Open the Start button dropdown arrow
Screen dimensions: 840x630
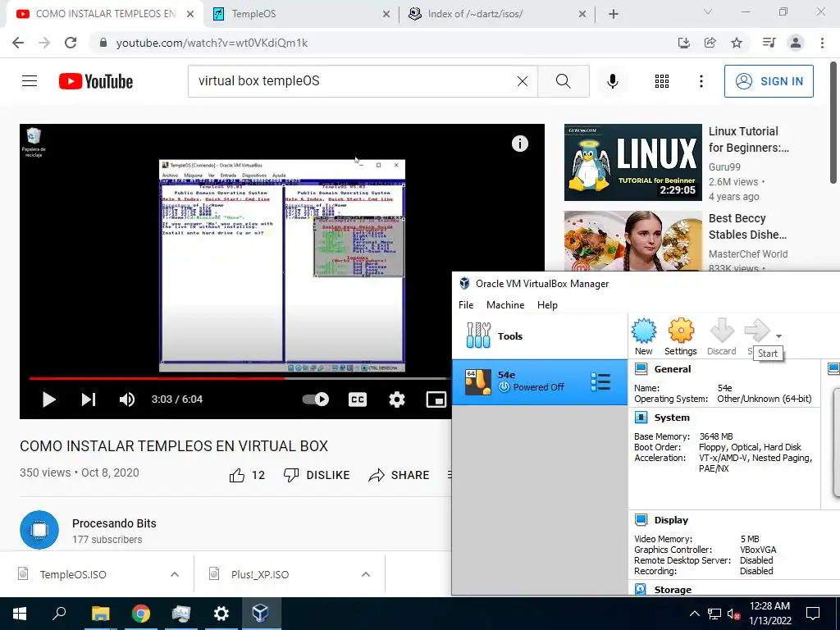pyautogui.click(x=778, y=336)
